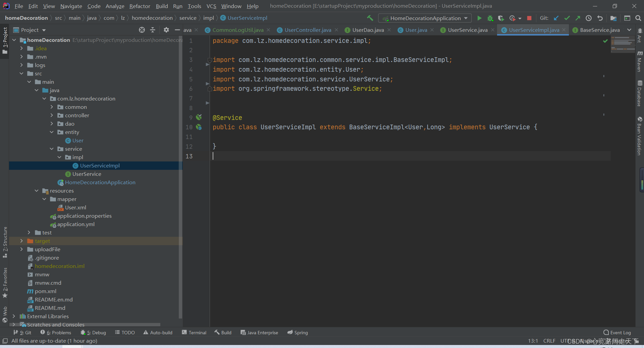
Task: Stop the running application
Action: (x=529, y=18)
